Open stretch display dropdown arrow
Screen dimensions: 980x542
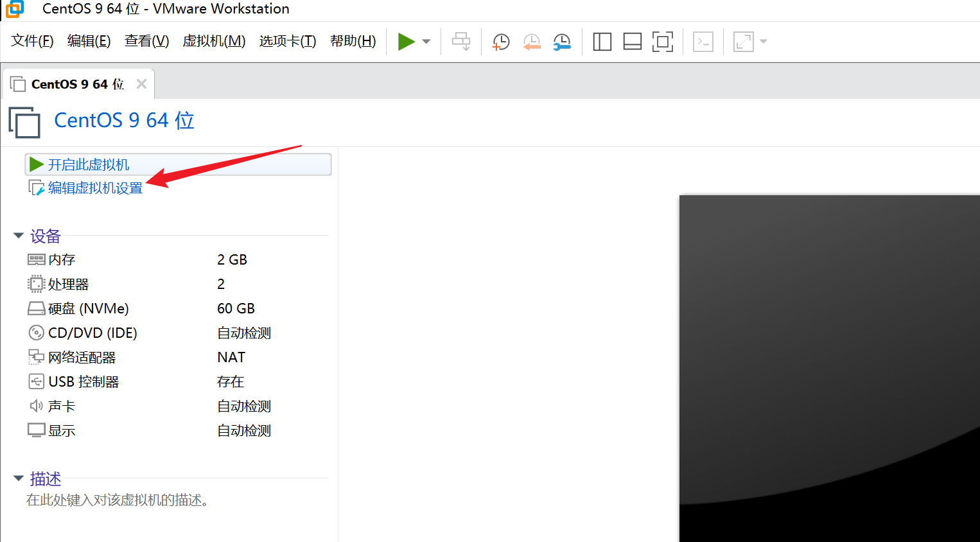764,42
